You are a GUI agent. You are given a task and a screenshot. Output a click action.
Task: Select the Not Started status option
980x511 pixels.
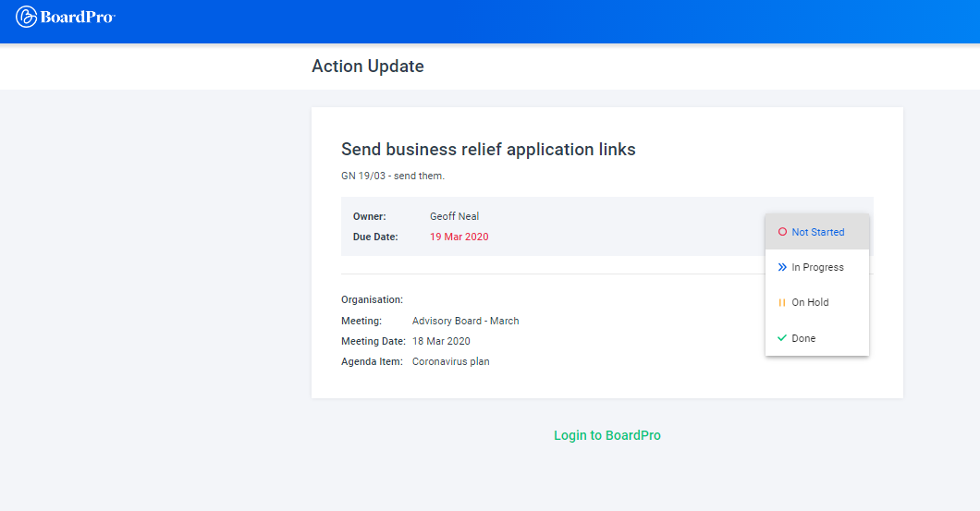[x=817, y=232]
